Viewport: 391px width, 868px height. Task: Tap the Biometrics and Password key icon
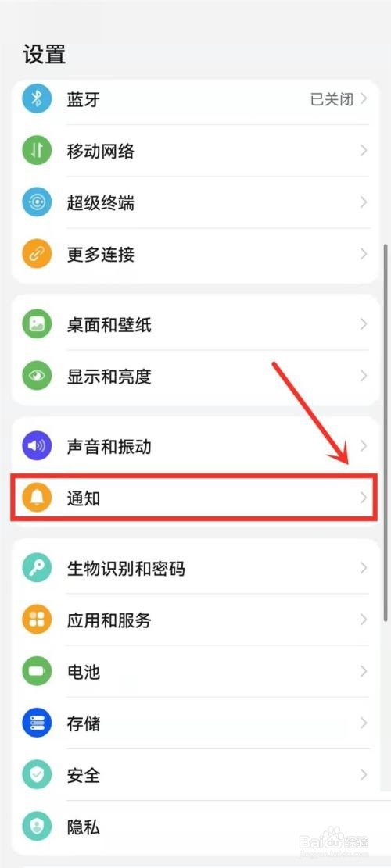37,568
